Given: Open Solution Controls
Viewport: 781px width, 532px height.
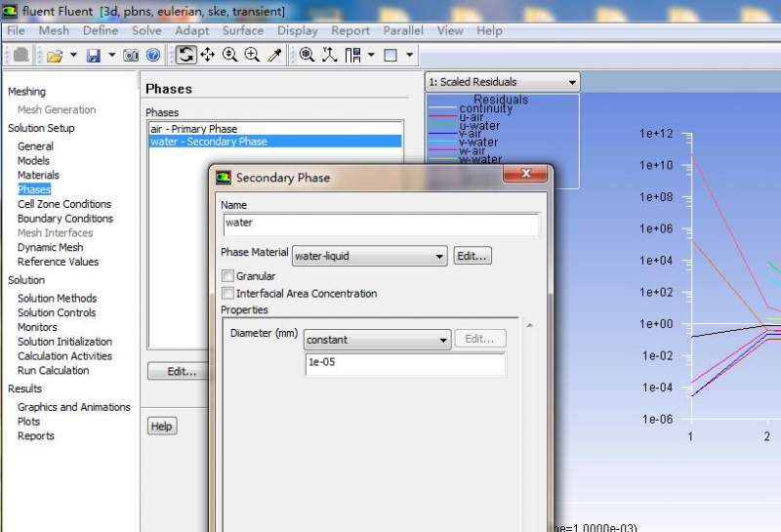Looking at the screenshot, I should 57,312.
